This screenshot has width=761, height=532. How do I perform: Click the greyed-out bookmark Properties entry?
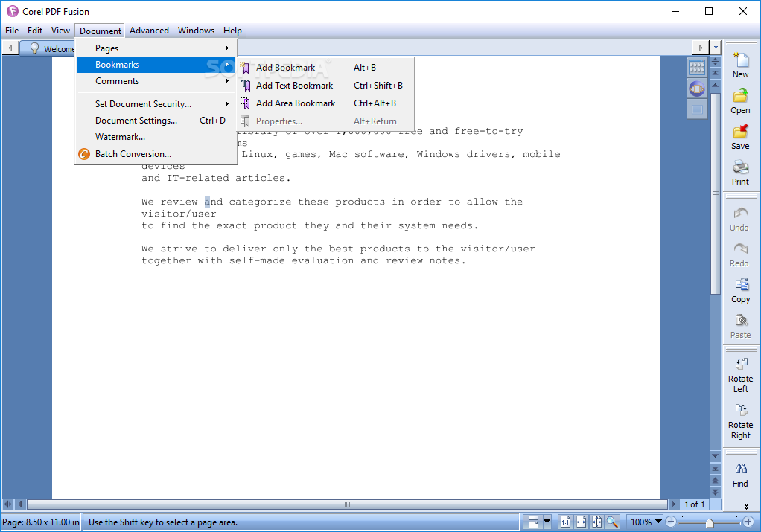325,121
